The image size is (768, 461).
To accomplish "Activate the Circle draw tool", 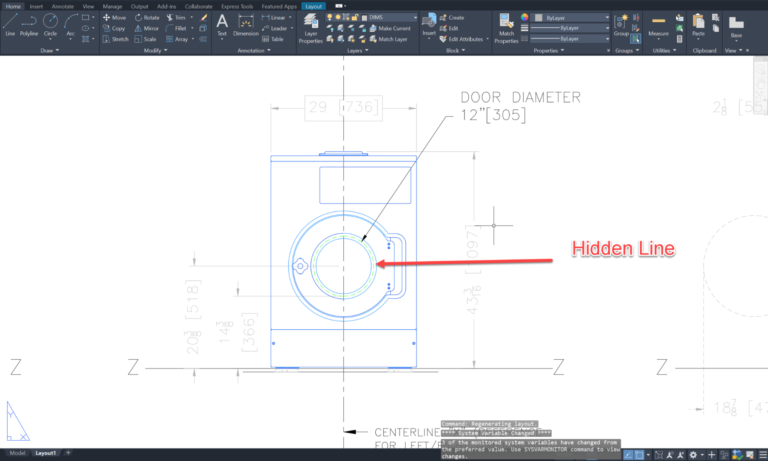I will click(x=50, y=24).
